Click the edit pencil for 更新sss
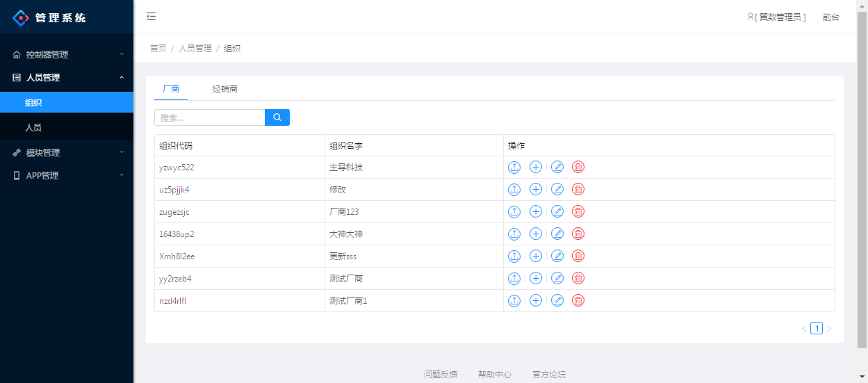Viewport: 868px width, 383px height. tap(557, 256)
